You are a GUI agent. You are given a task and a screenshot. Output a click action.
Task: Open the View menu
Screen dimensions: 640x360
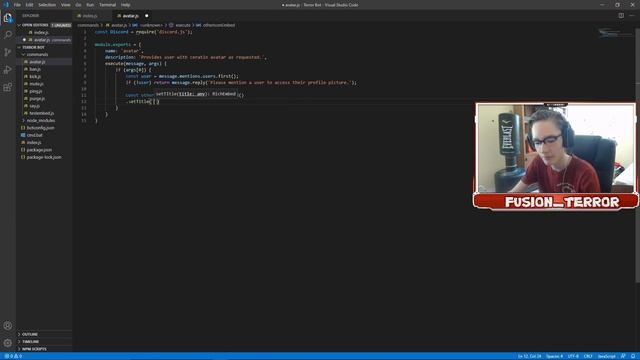(66, 5)
